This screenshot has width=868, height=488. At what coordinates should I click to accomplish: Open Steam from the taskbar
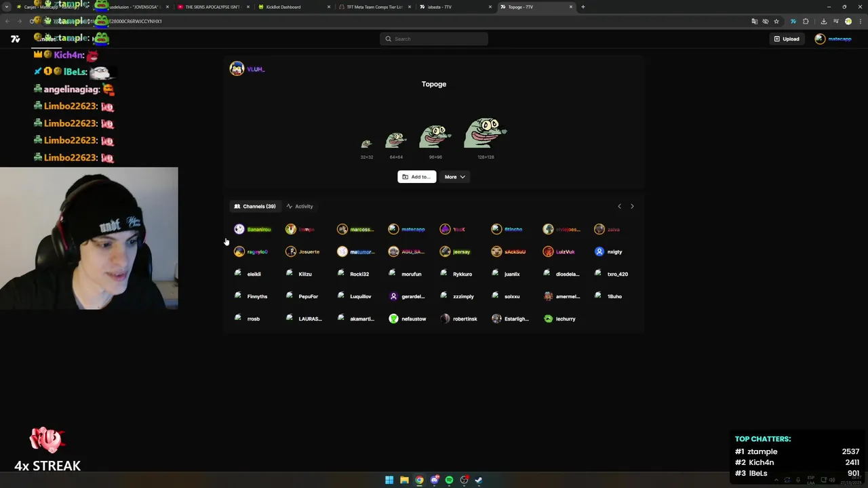point(479,480)
